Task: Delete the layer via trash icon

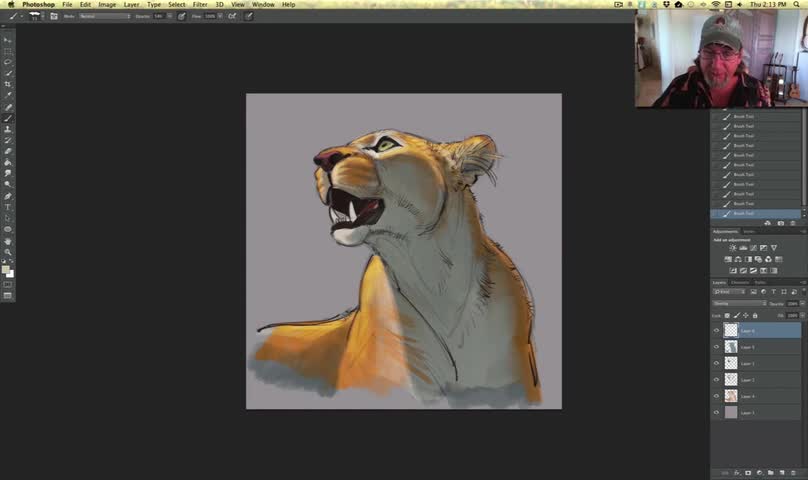Action: click(x=794, y=473)
